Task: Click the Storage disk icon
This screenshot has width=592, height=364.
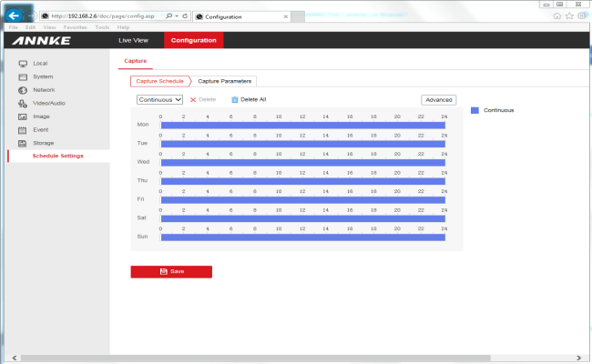Action: pyautogui.click(x=23, y=143)
